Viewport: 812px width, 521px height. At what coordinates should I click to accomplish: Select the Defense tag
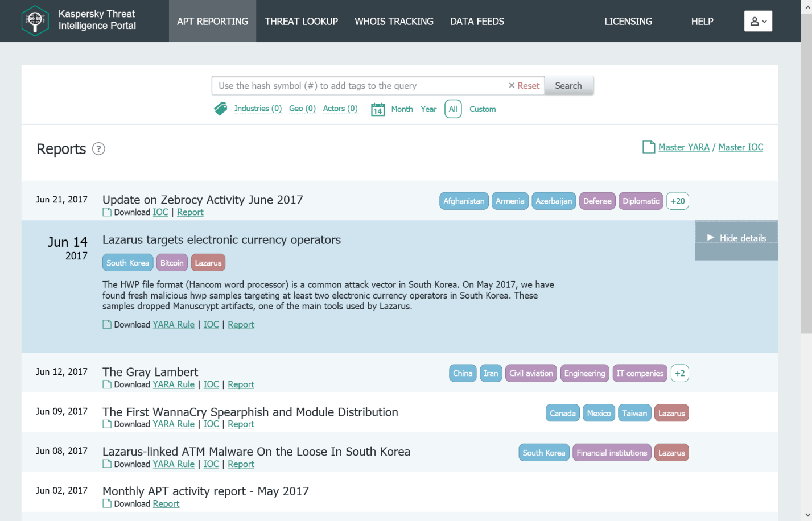pyautogui.click(x=597, y=201)
